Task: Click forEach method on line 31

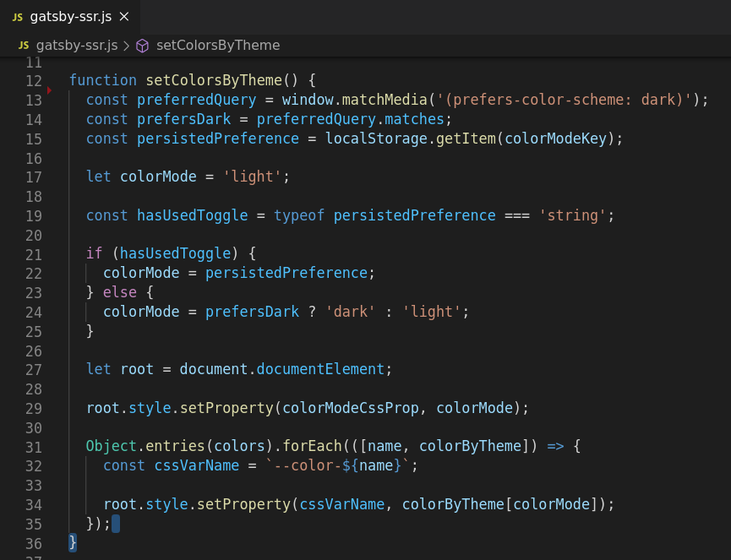Action: (313, 446)
